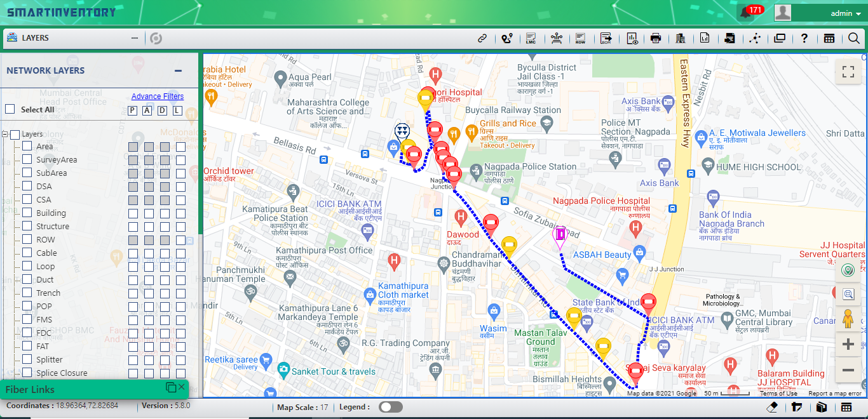Screen dimensions: 868x419
Task: Check the root Layers checkbox
Action: [x=15, y=135]
